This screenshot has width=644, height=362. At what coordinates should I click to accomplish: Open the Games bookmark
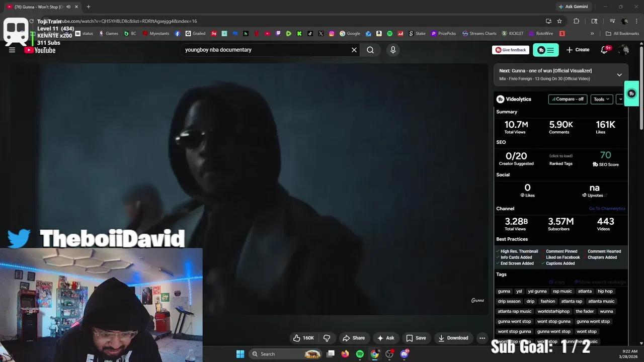click(109, 34)
